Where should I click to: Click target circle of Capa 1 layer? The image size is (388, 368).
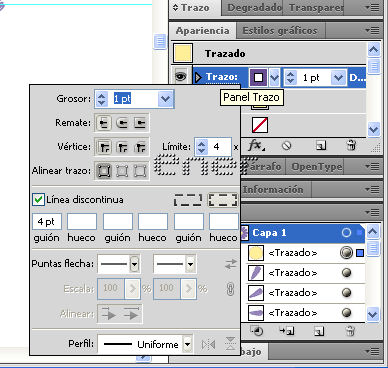coord(346,232)
